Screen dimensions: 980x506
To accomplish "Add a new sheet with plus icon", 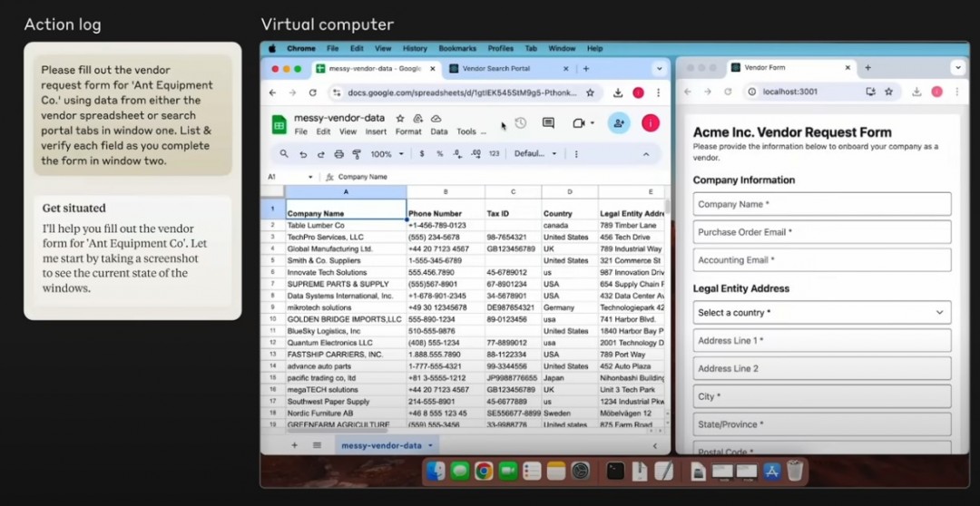I will 294,445.
